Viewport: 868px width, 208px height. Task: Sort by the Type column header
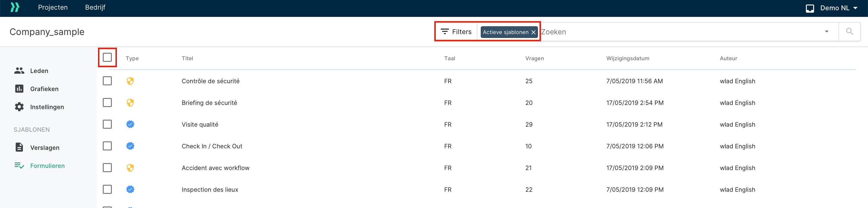tap(132, 58)
